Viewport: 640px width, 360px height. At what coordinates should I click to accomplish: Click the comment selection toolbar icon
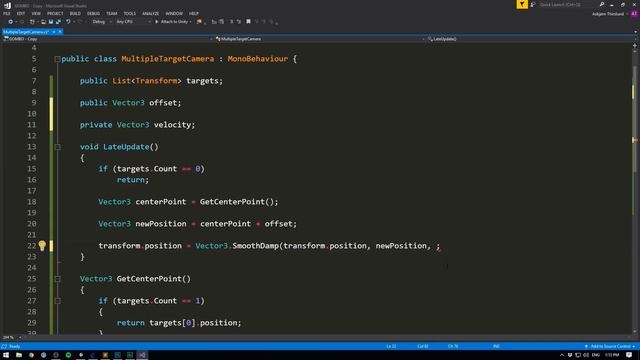click(231, 22)
